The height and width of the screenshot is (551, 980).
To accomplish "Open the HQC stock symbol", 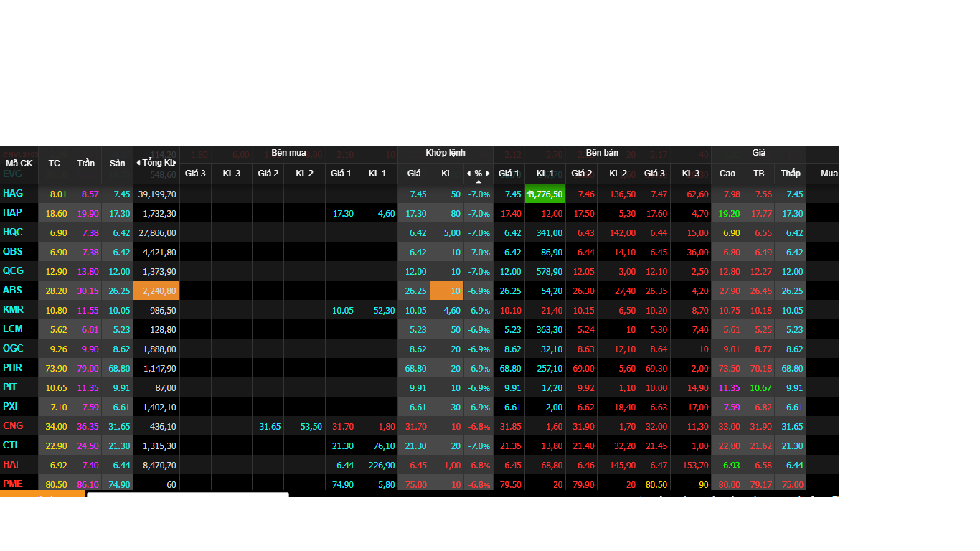I will tap(13, 232).
